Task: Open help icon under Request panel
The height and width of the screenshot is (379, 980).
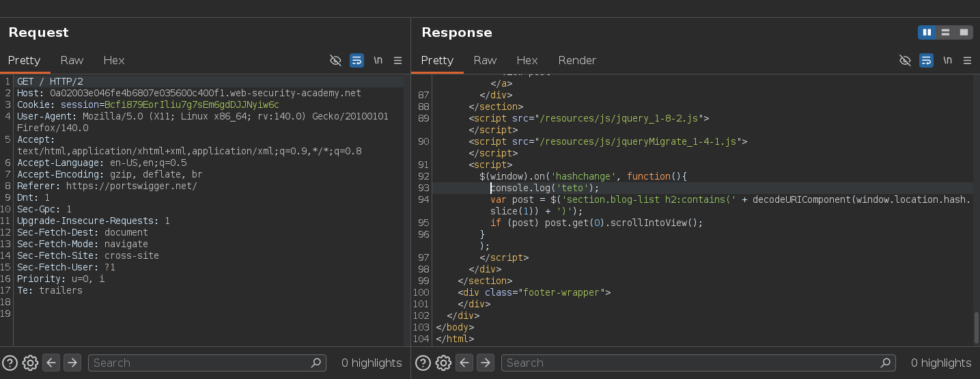Action: 10,363
